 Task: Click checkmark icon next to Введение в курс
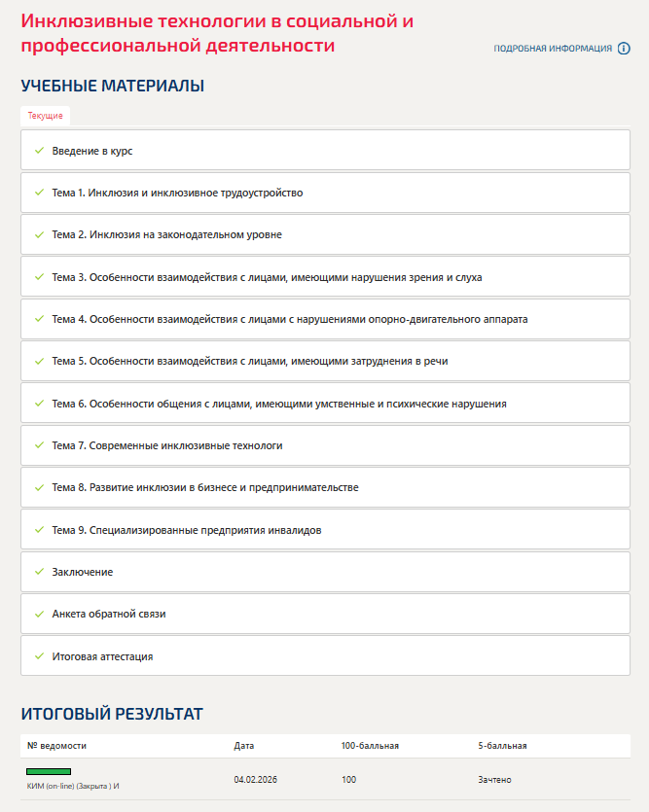39,151
